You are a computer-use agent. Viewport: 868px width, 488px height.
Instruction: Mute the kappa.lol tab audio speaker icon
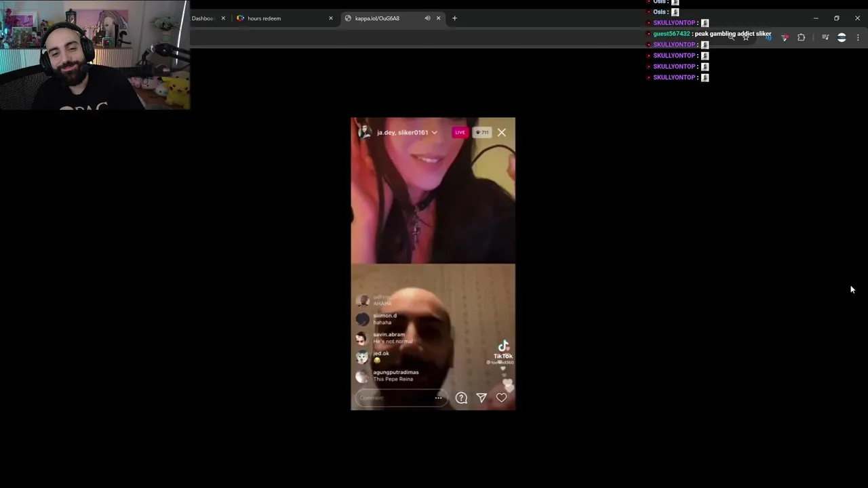point(427,18)
